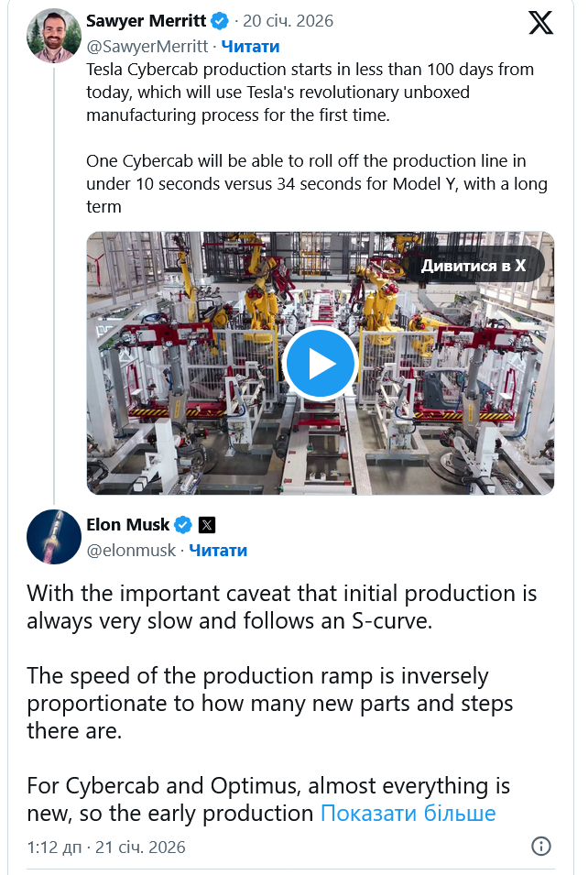Open the Sawyer Merritt display name

click(x=145, y=20)
